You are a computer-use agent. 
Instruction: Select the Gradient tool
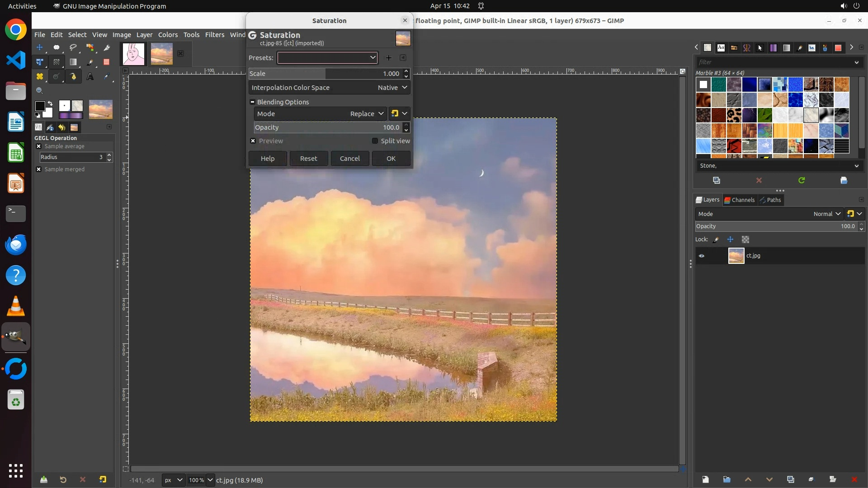tap(73, 62)
